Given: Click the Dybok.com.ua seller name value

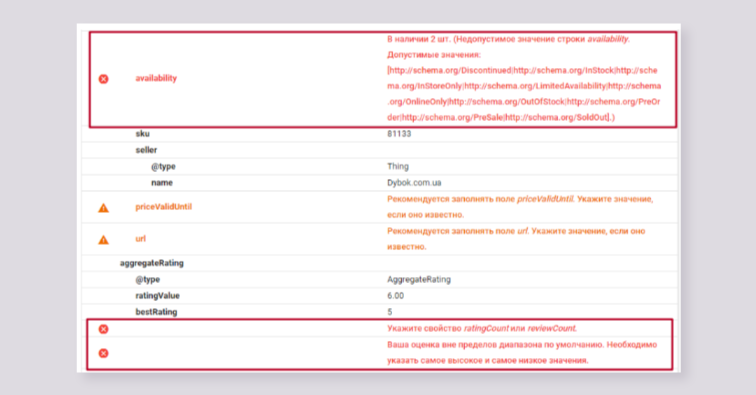Looking at the screenshot, I should [414, 183].
